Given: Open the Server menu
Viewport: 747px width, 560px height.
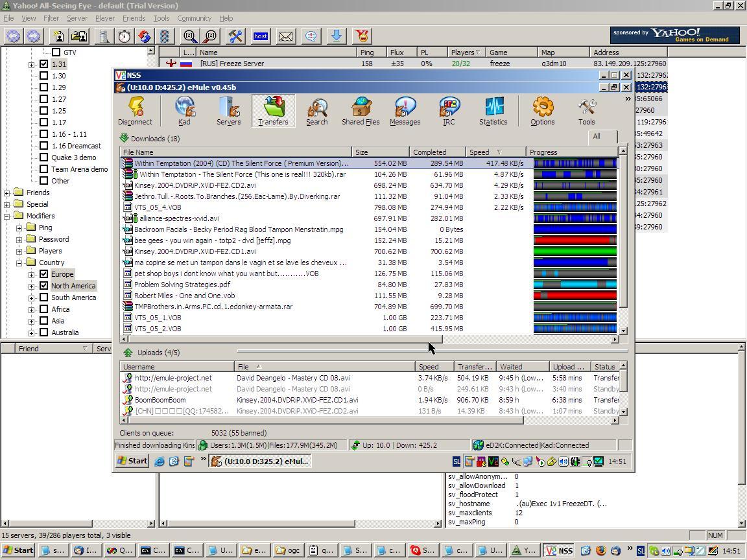Looking at the screenshot, I should coord(77,18).
